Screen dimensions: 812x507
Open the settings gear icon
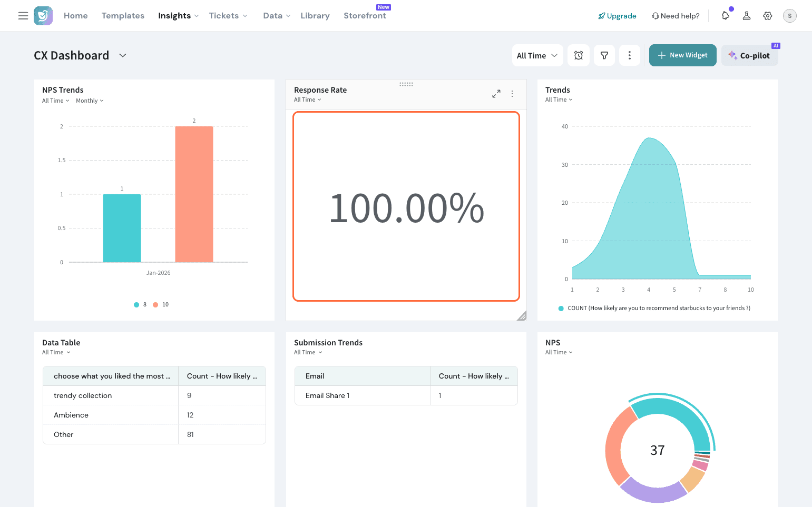point(768,16)
